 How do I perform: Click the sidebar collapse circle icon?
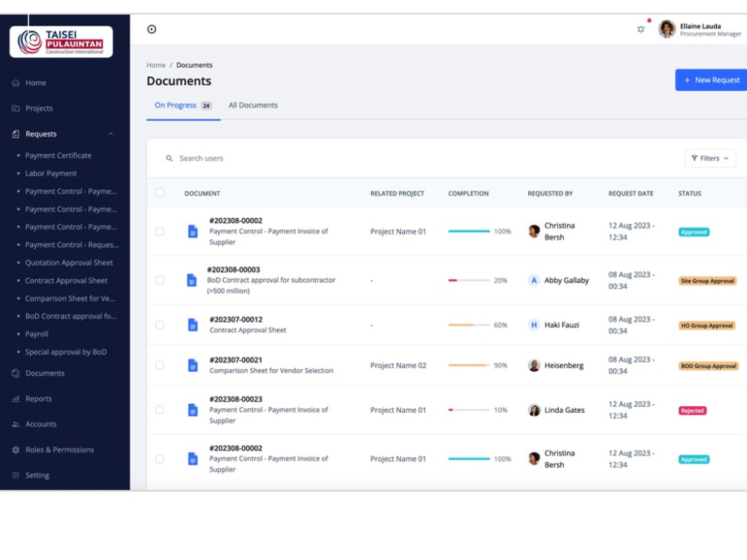(152, 30)
